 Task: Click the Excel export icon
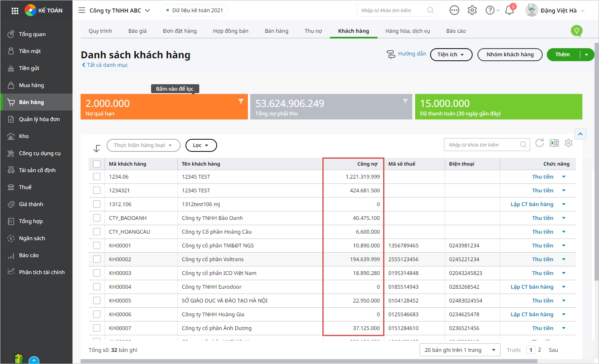click(x=554, y=143)
